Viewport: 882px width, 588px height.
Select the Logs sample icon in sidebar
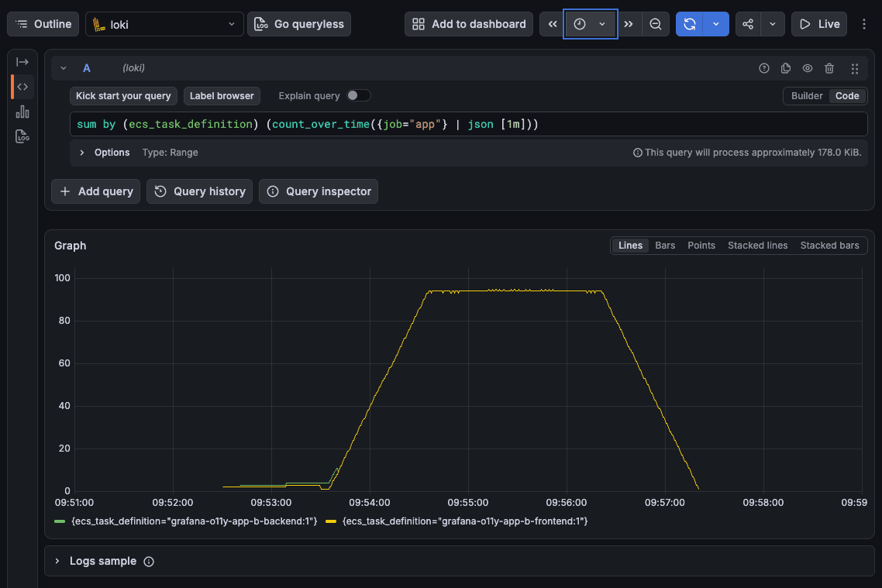pyautogui.click(x=22, y=136)
